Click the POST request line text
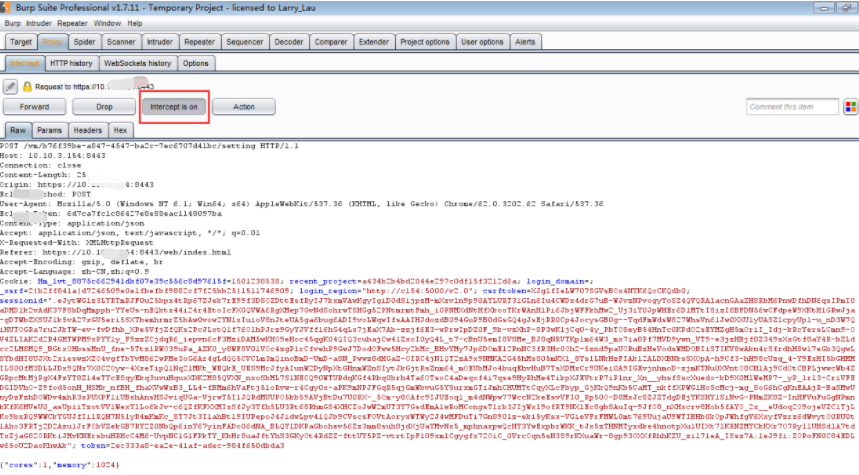 click(x=149, y=146)
